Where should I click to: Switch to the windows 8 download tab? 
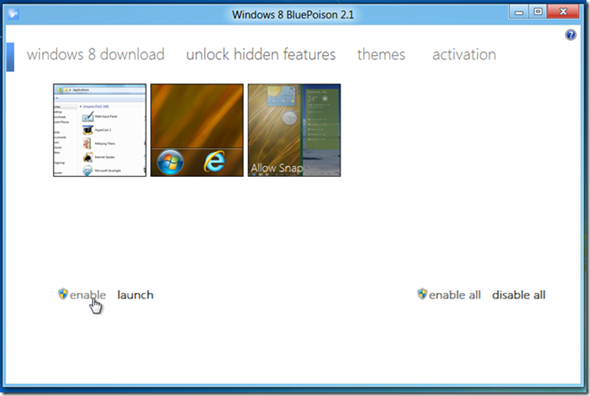[x=96, y=55]
